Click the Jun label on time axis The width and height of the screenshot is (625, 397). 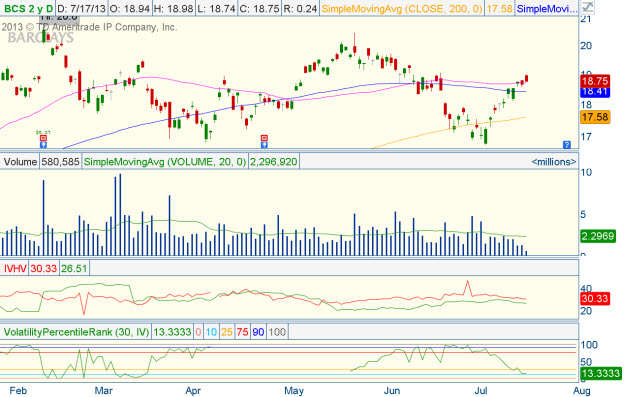tap(392, 391)
